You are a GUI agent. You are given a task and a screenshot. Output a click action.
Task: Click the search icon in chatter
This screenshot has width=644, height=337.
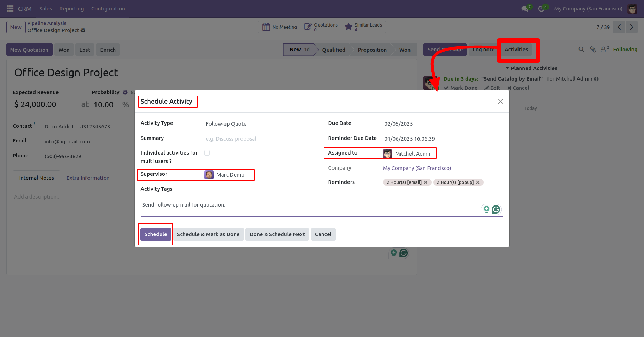(581, 50)
